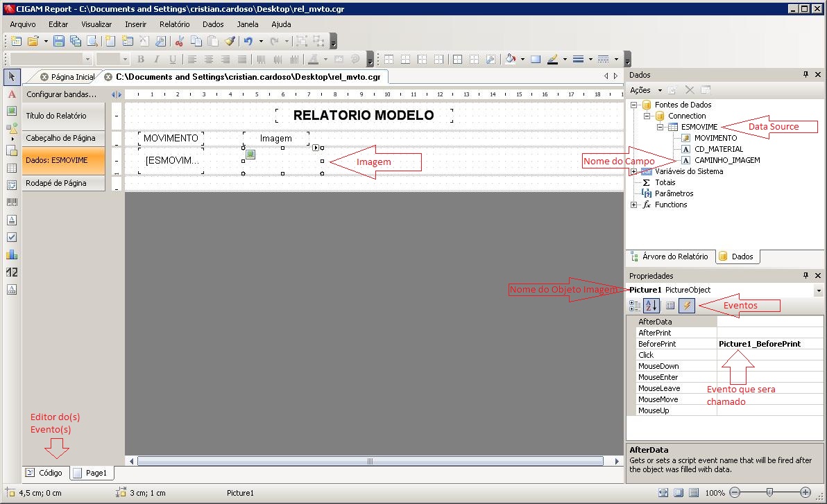Open the Picture1 object selector dropdown
Image resolution: width=827 pixels, height=504 pixels.
click(819, 290)
